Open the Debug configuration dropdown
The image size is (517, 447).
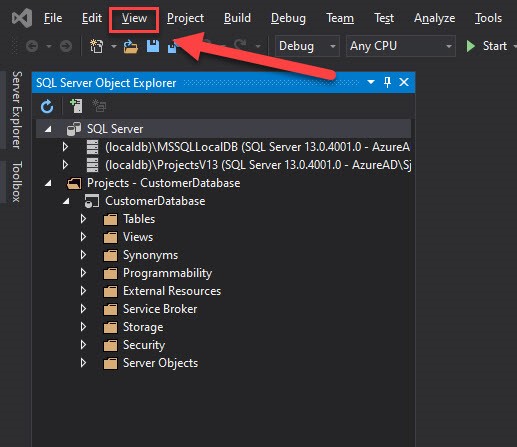coord(307,46)
